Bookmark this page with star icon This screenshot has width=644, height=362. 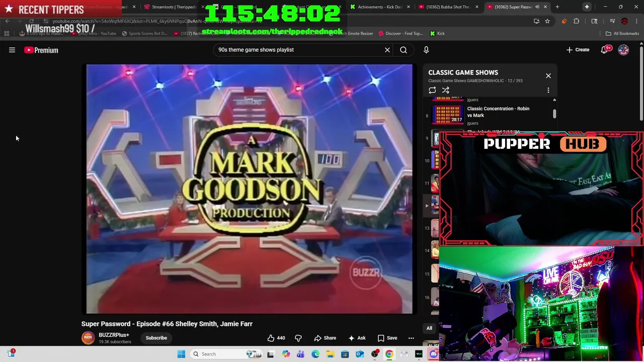547,21
